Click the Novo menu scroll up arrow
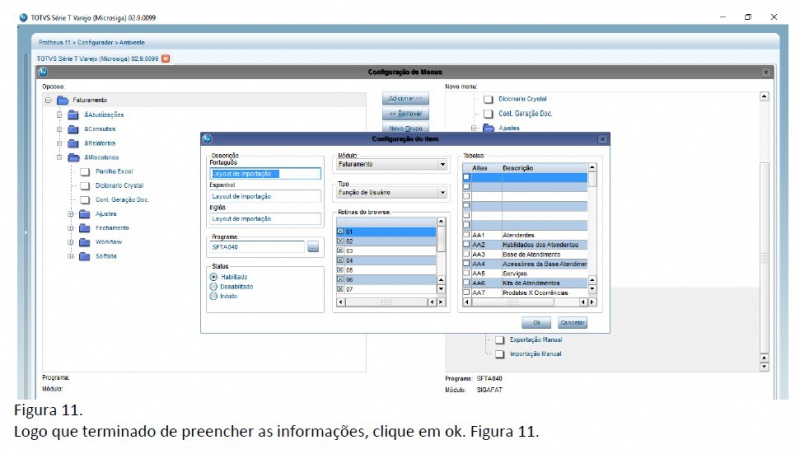 click(764, 96)
